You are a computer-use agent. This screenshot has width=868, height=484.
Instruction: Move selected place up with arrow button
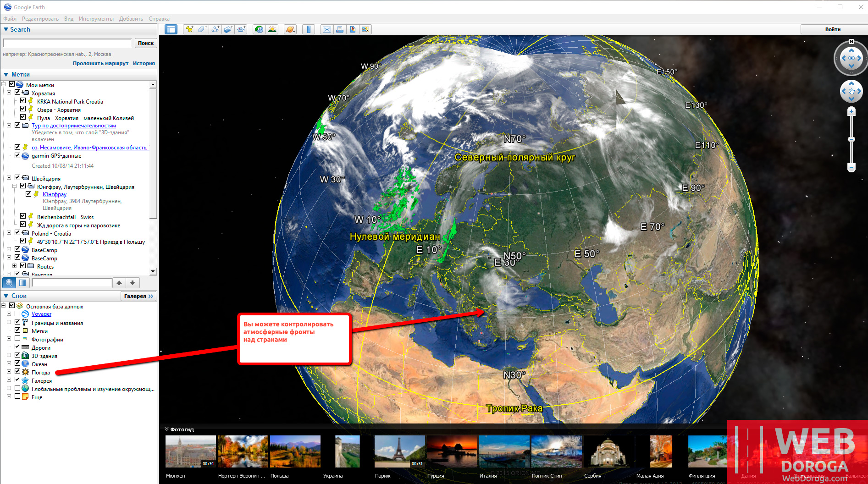tap(119, 283)
